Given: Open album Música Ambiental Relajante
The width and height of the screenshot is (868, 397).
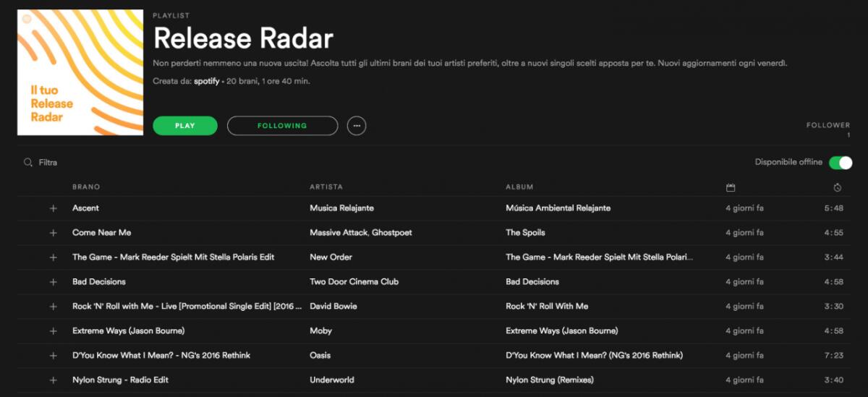Looking at the screenshot, I should 558,208.
